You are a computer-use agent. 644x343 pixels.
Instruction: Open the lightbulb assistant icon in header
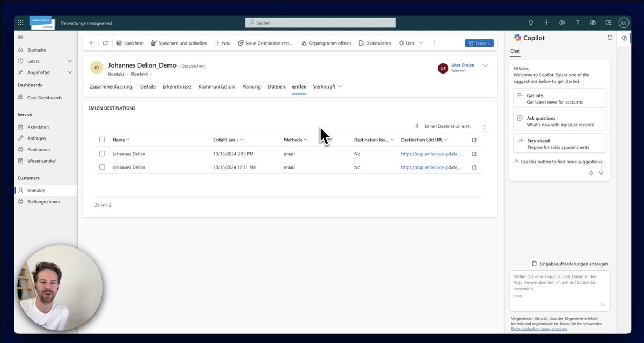[531, 23]
